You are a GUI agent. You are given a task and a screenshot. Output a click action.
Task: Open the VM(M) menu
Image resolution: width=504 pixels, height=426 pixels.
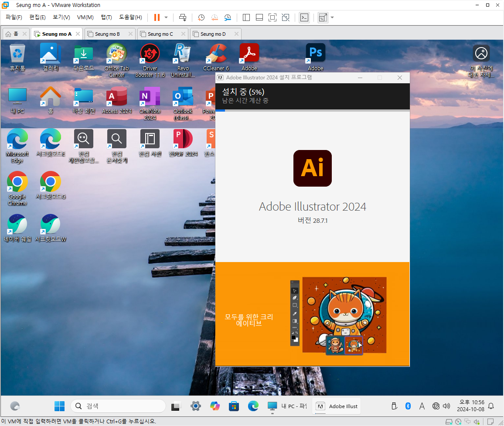[85, 17]
